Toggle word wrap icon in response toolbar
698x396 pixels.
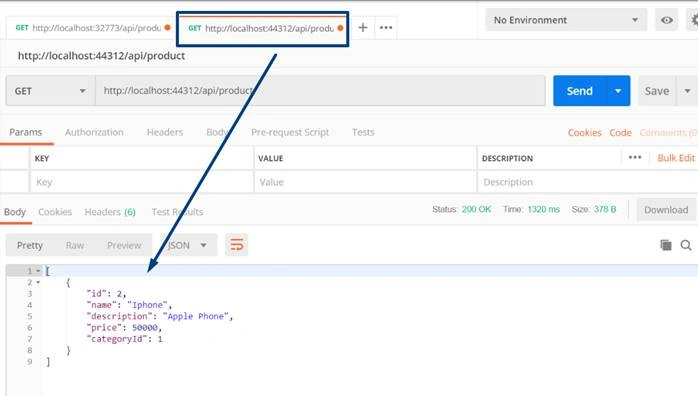tap(236, 245)
